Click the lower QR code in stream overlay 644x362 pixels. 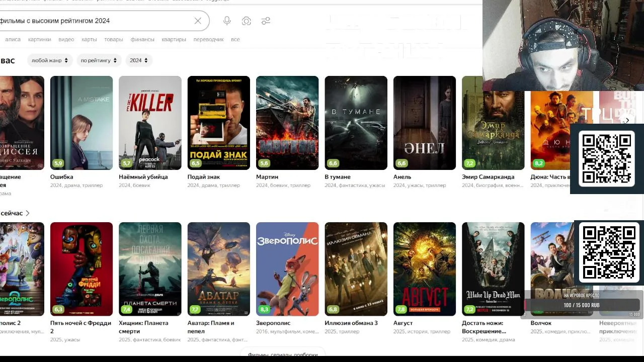point(609,252)
